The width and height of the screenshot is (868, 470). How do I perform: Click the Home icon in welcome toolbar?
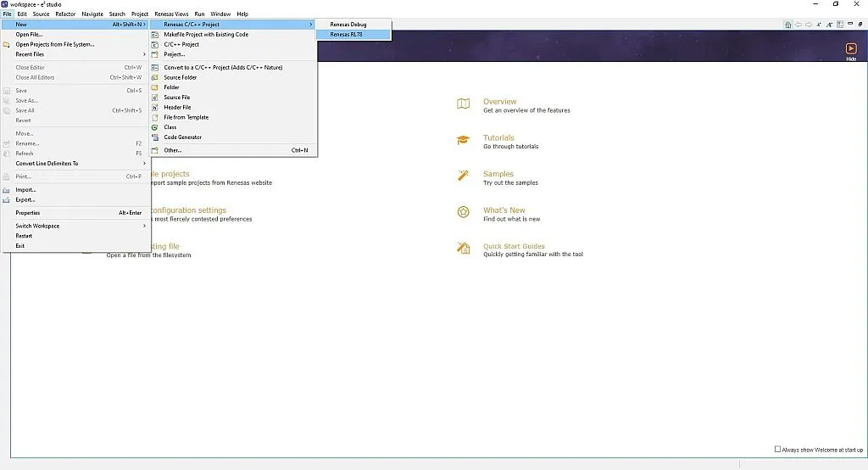(788, 25)
